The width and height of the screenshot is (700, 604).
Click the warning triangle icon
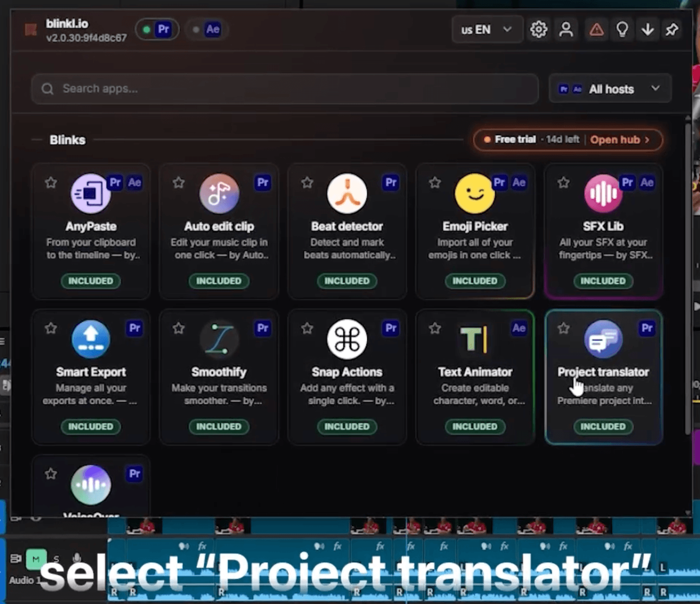tap(597, 30)
